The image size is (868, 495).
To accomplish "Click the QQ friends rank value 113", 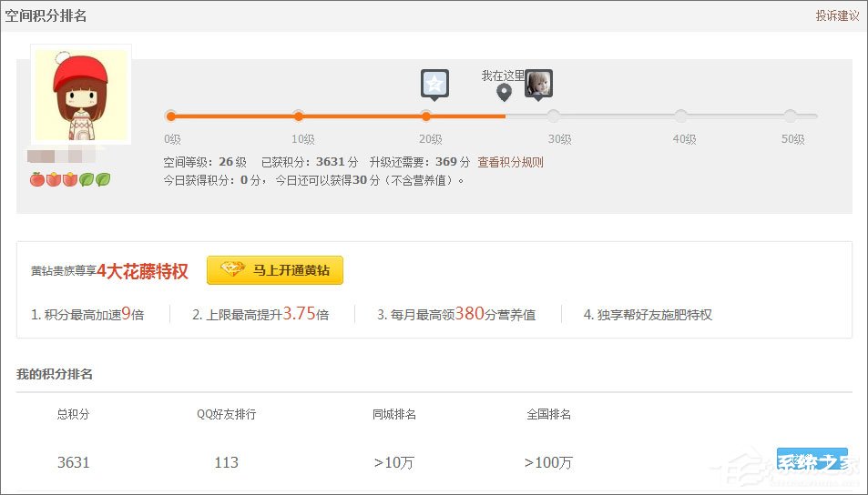I will coord(226,462).
